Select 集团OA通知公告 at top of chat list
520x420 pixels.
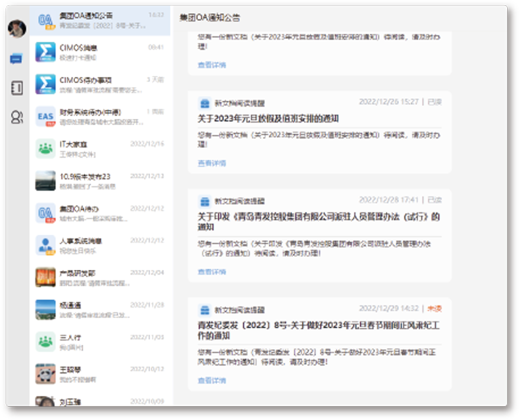[100, 20]
